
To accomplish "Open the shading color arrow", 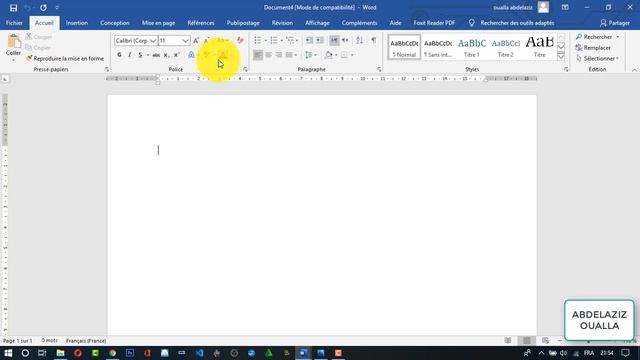I will coord(336,55).
